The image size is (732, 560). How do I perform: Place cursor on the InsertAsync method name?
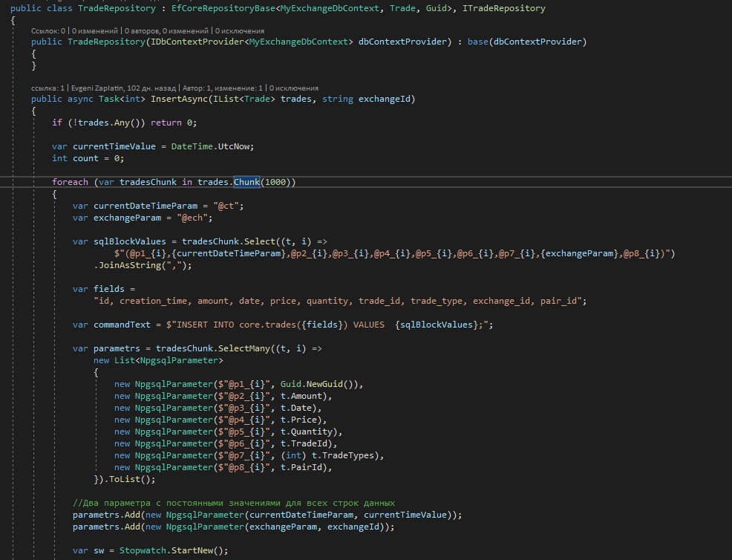[179, 99]
